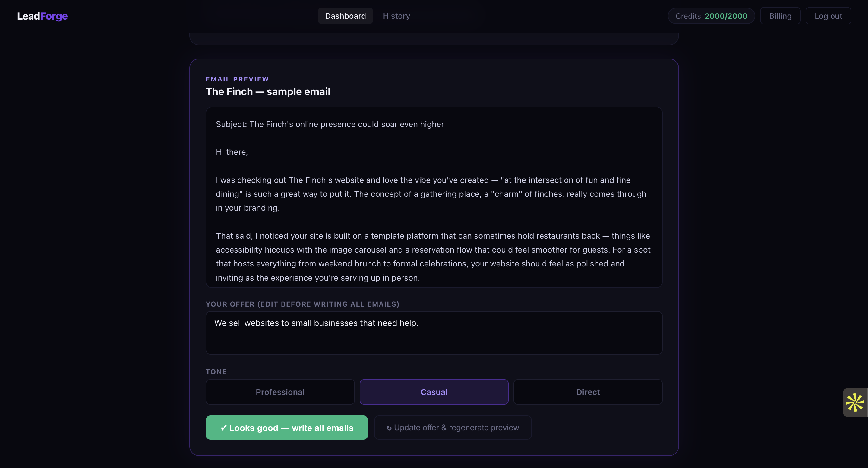Click the LeadForge logo
Screen dimensions: 868x468
click(42, 16)
